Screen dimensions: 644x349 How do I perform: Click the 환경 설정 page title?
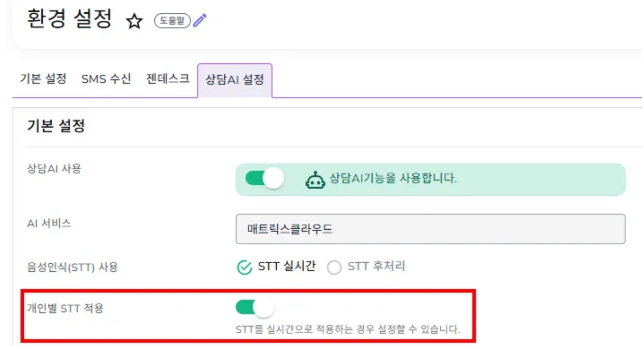[69, 19]
